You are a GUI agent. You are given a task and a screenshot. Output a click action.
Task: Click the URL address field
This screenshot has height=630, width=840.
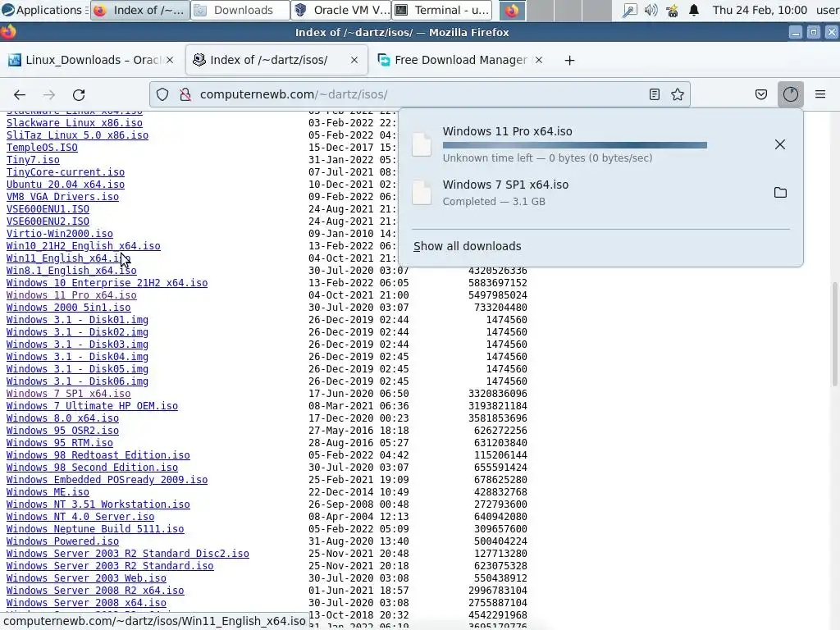pyautogui.click(x=421, y=95)
